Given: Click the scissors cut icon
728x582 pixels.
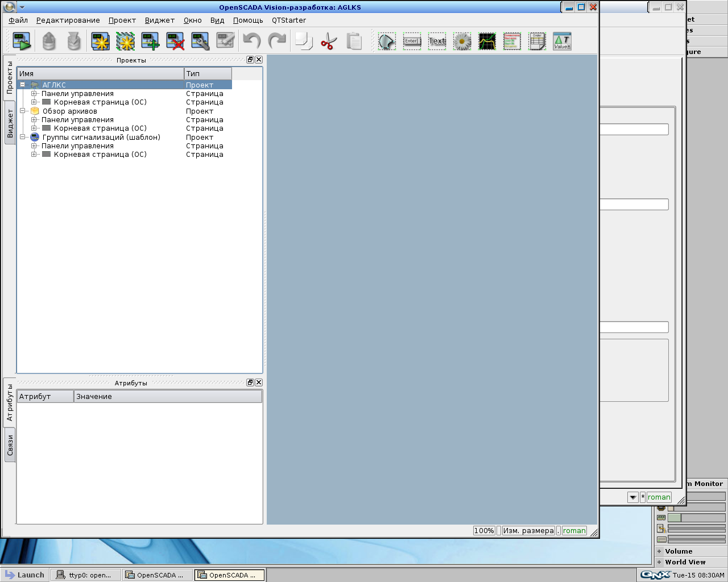Looking at the screenshot, I should click(329, 41).
